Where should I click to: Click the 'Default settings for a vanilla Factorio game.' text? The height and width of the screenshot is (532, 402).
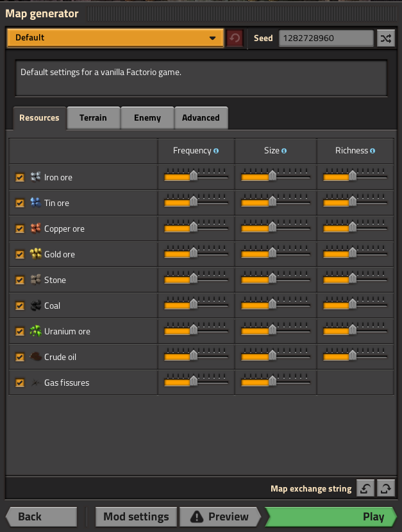tap(101, 73)
